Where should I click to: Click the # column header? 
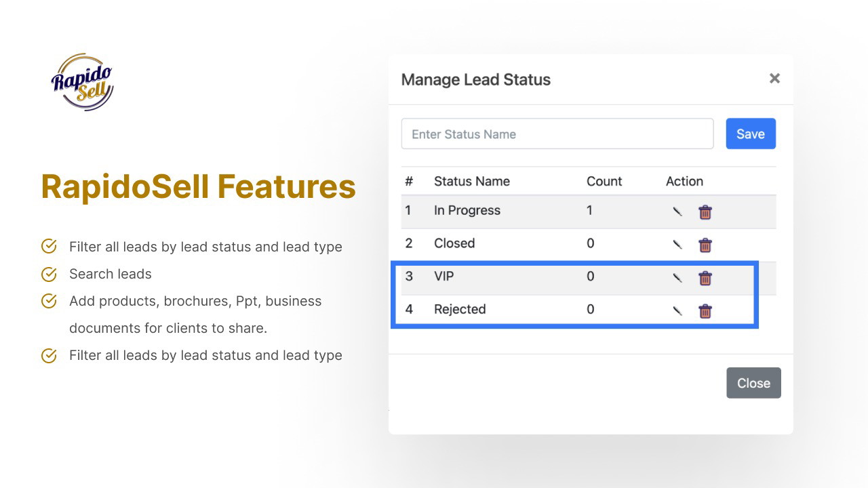409,181
